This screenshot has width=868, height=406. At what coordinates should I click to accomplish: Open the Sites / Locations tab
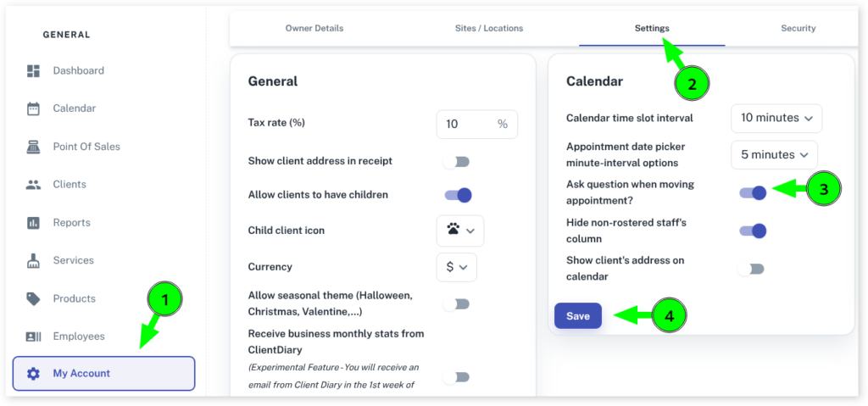coord(489,28)
